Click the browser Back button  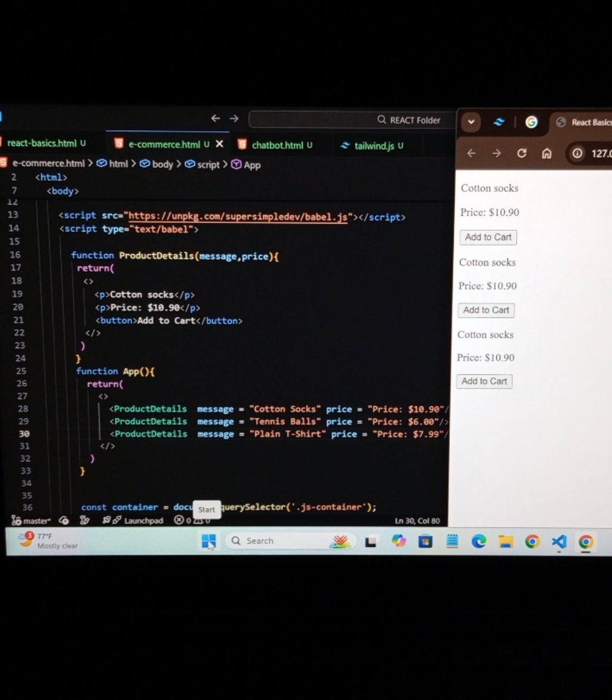[472, 153]
